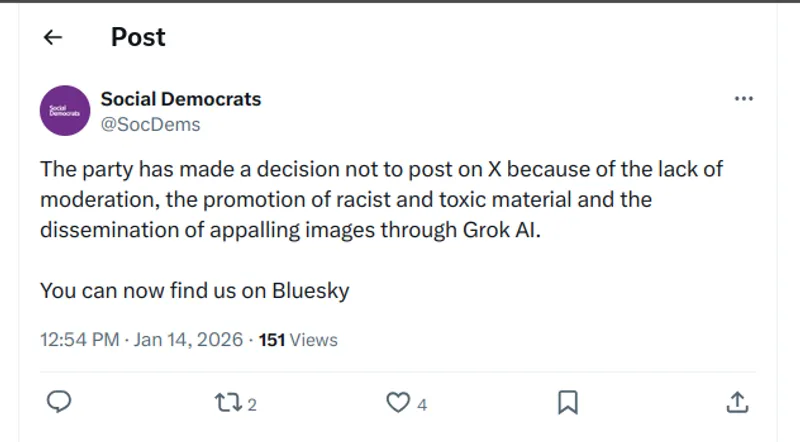Share the post via the upload icon
The height and width of the screenshot is (442, 800).
[x=737, y=402]
